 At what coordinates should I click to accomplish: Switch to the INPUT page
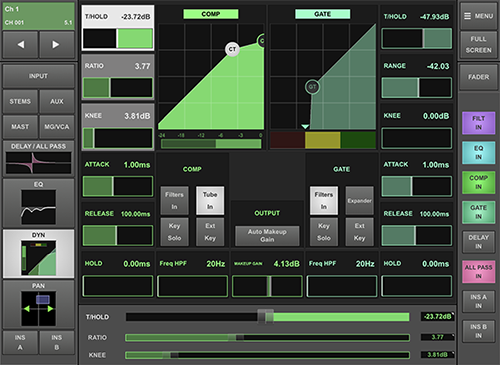(x=39, y=76)
